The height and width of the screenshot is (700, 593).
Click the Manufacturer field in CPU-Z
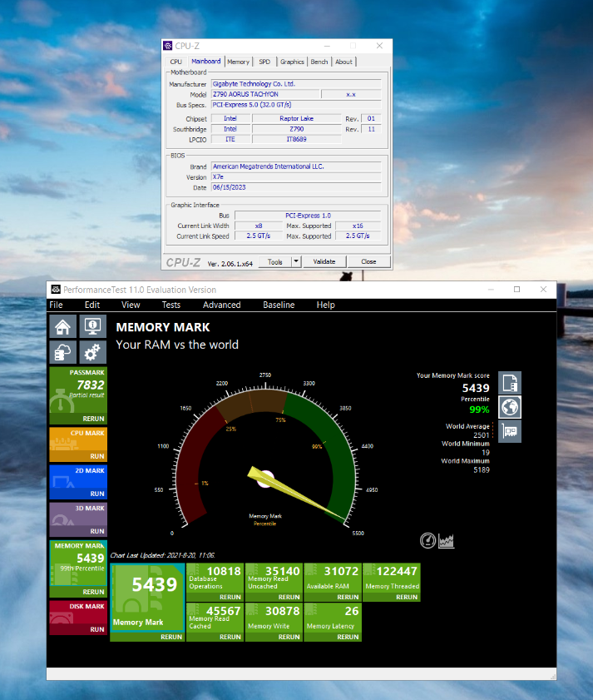[296, 84]
